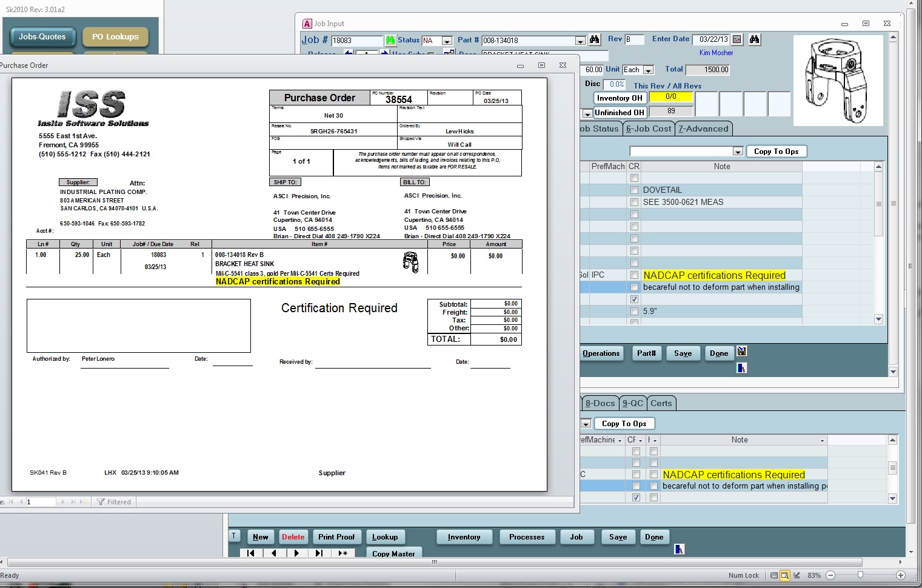This screenshot has height=588, width=922.
Task: Switch to 6-Job Cost tab
Action: (649, 129)
